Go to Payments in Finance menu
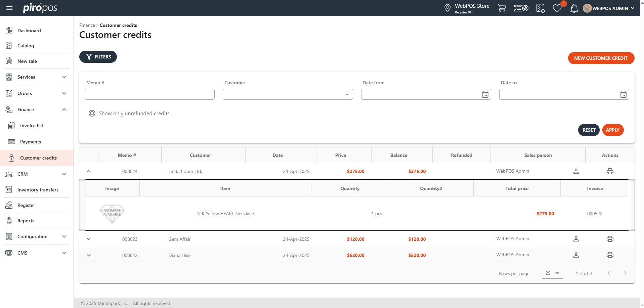 point(31,142)
